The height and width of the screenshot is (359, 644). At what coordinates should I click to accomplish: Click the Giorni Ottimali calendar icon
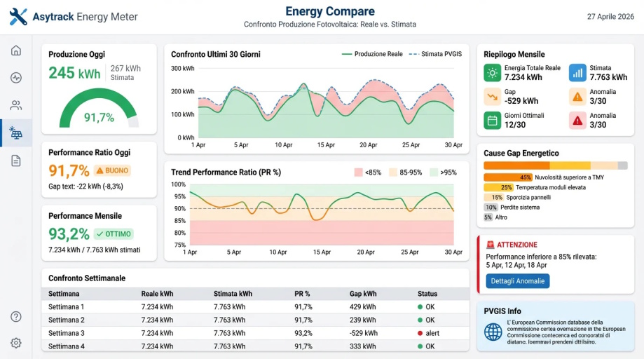492,121
